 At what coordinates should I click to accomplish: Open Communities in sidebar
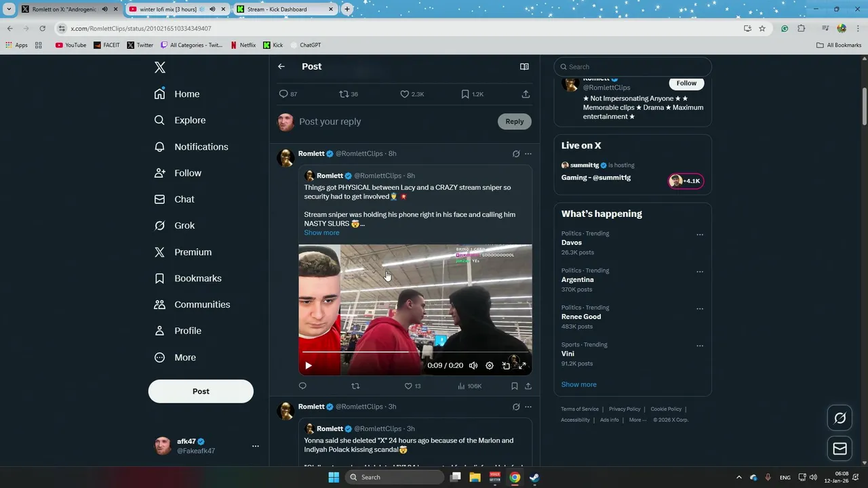pyautogui.click(x=192, y=304)
